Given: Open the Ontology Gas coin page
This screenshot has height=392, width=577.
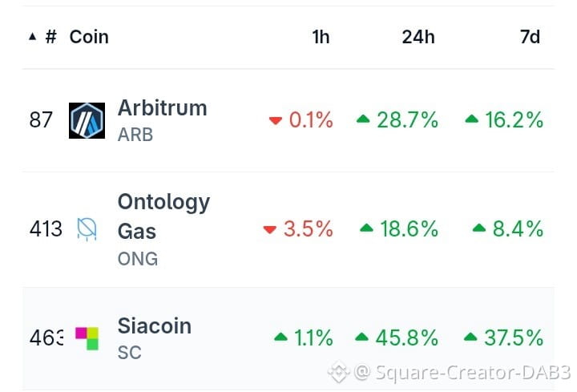Looking at the screenshot, I should pyautogui.click(x=163, y=216).
